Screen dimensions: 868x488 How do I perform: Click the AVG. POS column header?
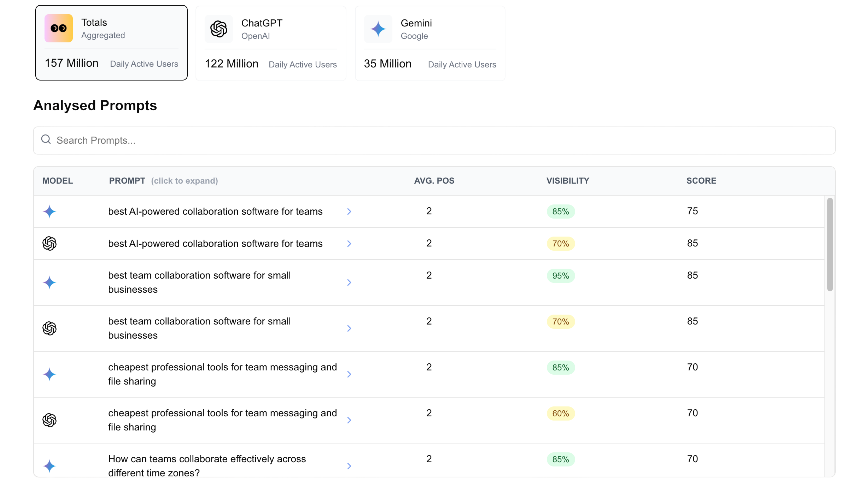click(434, 181)
